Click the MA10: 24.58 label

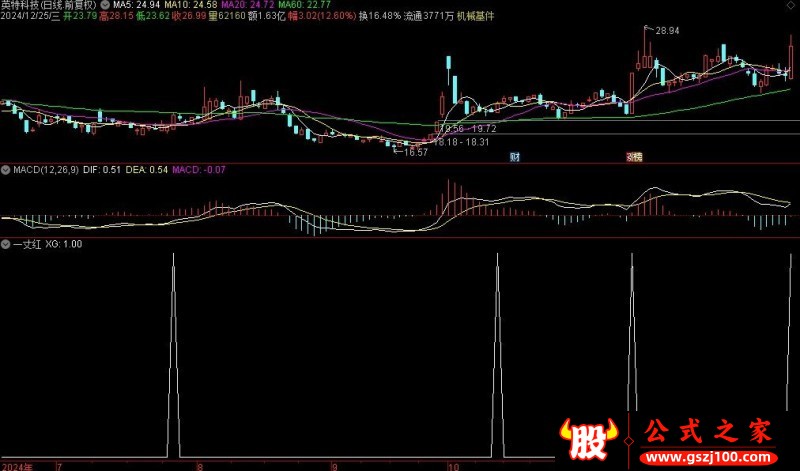click(x=191, y=5)
